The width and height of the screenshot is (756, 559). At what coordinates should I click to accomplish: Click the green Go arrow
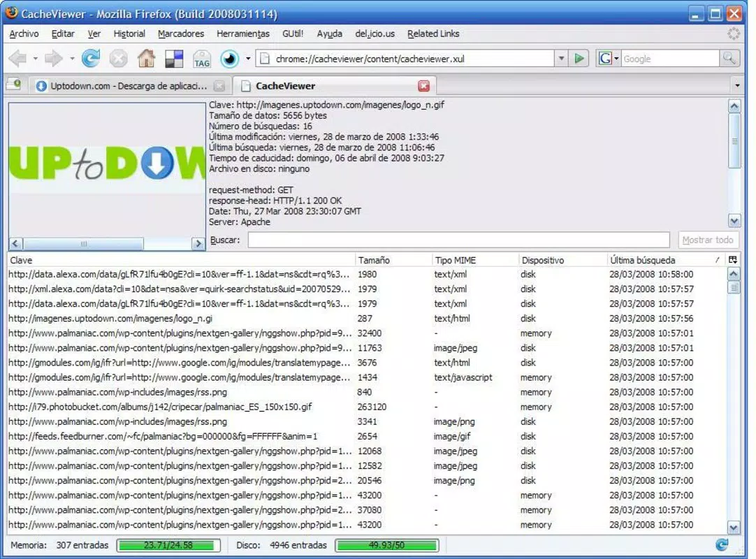pyautogui.click(x=579, y=59)
